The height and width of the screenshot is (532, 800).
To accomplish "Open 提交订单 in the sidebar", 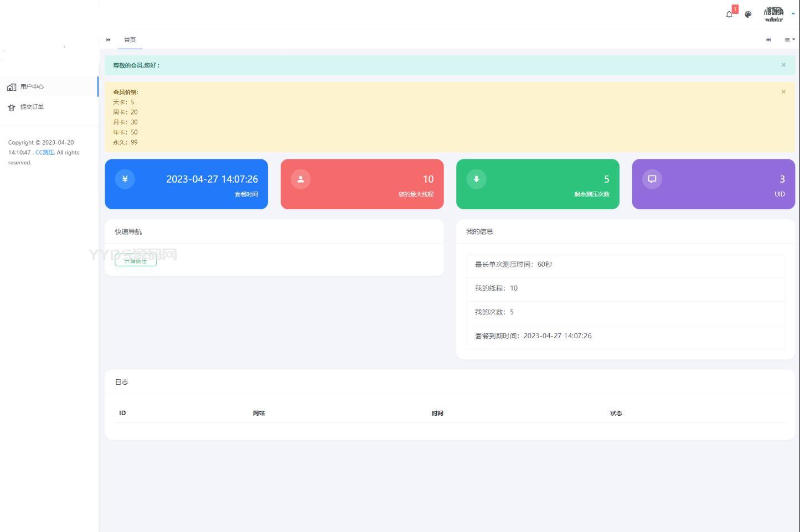I will 32,107.
